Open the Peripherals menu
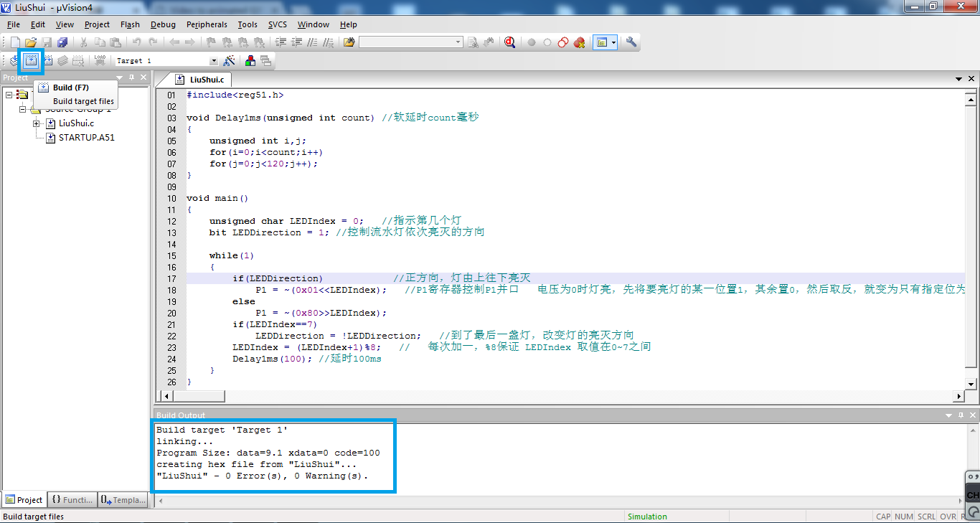Screen dimensions: 980x523 207,24
